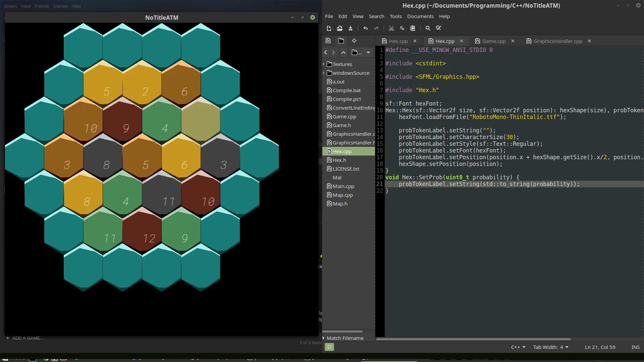
Task: Toggle the side pane button in status bar
Action: [329, 347]
